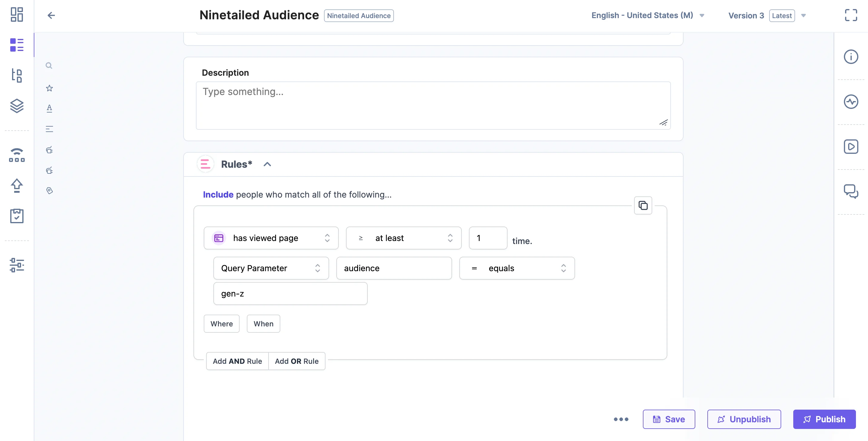This screenshot has height=441, width=868.
Task: Click the search icon in field list
Action: point(49,65)
